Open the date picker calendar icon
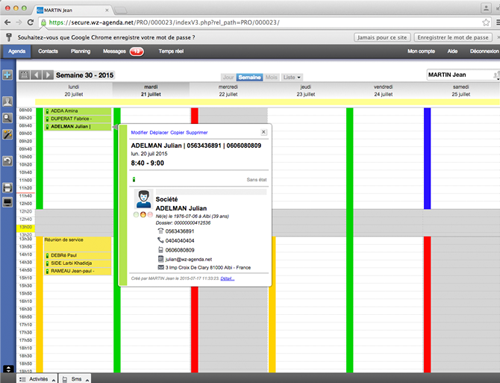The height and width of the screenshot is (383, 500). [24, 75]
